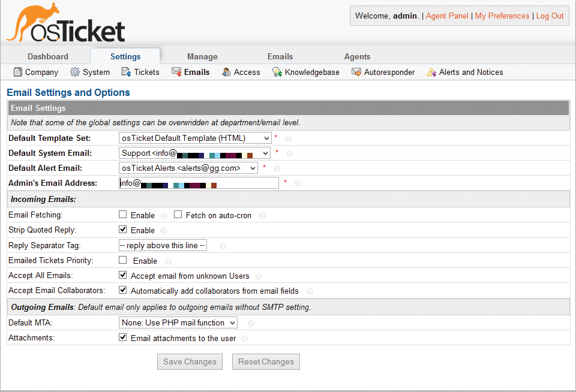Enable the Email Fetching checkbox
The width and height of the screenshot is (576, 392).
(122, 215)
